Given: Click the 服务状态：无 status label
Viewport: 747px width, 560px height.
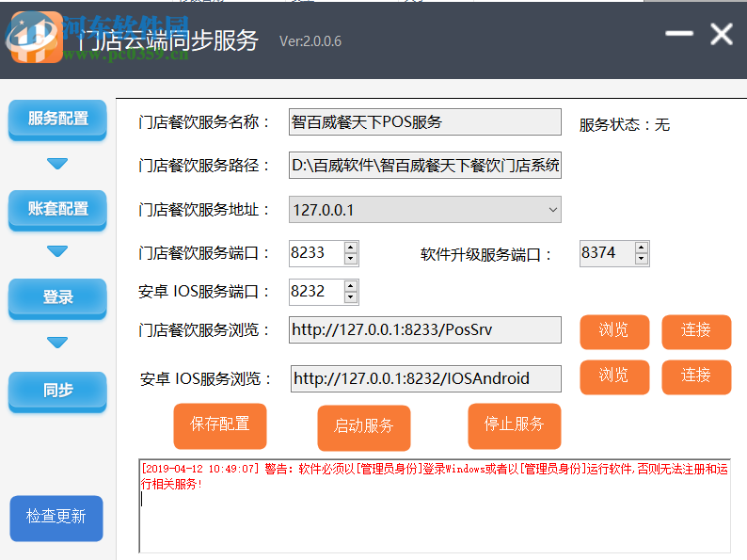Looking at the screenshot, I should [x=625, y=125].
